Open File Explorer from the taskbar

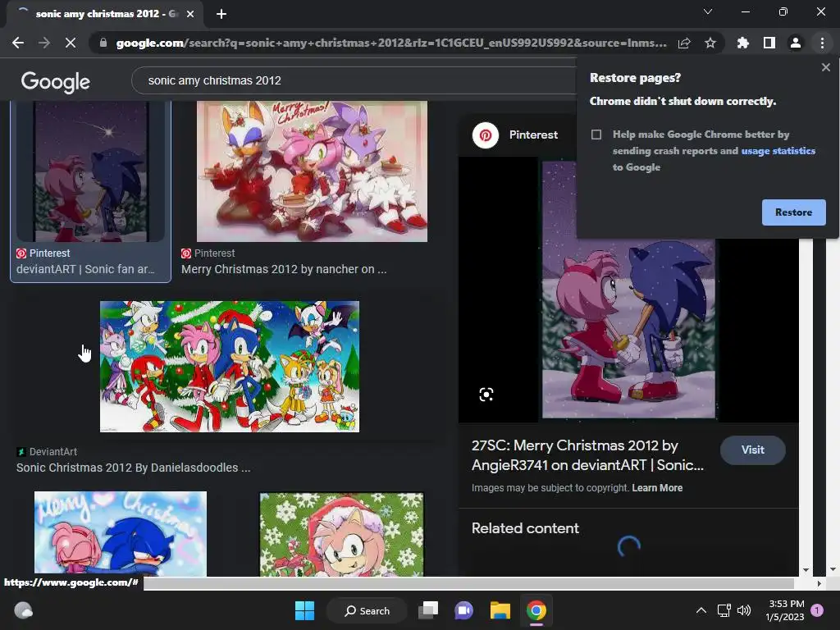(500, 610)
